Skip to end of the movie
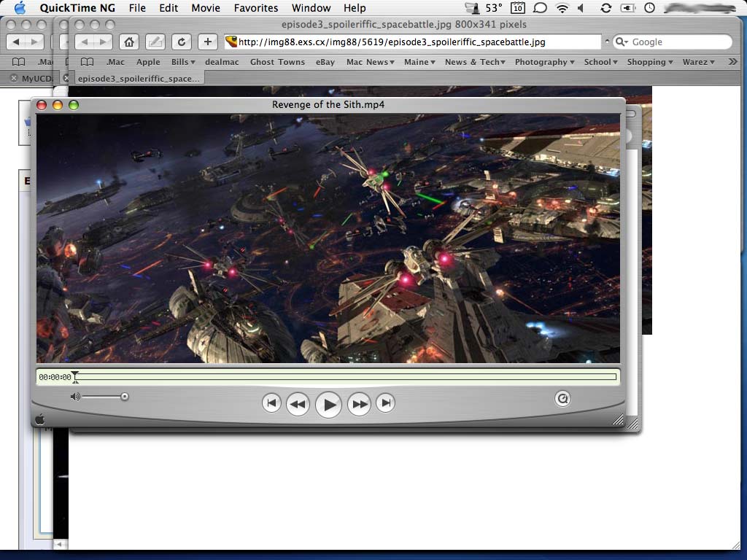The width and height of the screenshot is (747, 560). click(386, 403)
